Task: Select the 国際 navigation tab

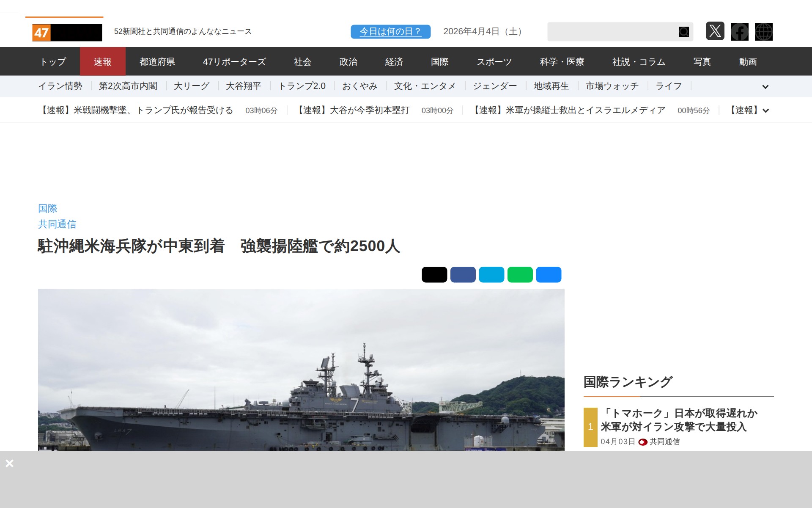Action: 439,62
